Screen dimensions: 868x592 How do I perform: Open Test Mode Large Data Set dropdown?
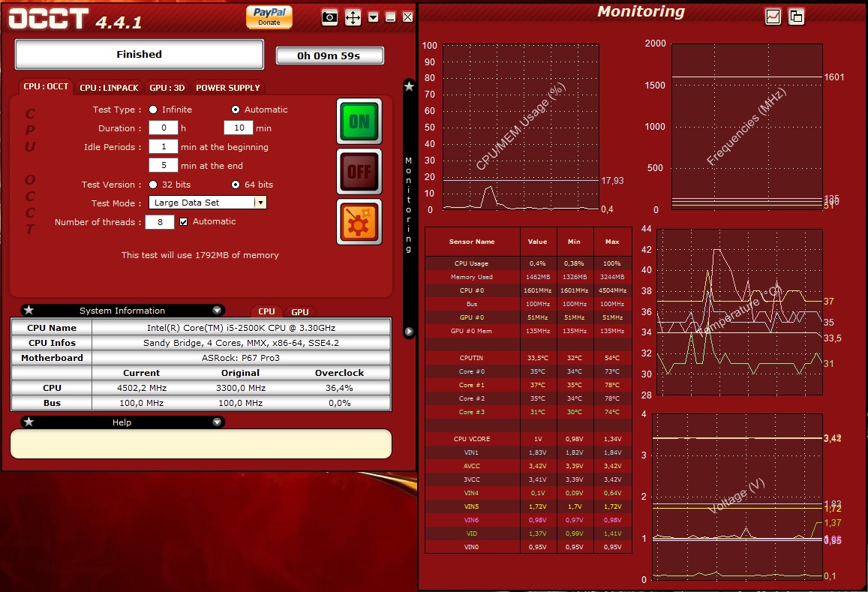[x=208, y=202]
